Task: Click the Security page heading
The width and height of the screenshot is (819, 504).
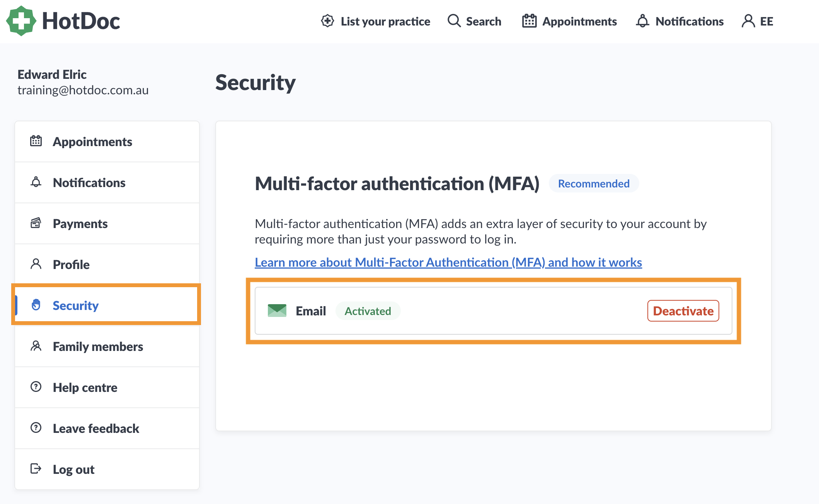Action: point(255,83)
